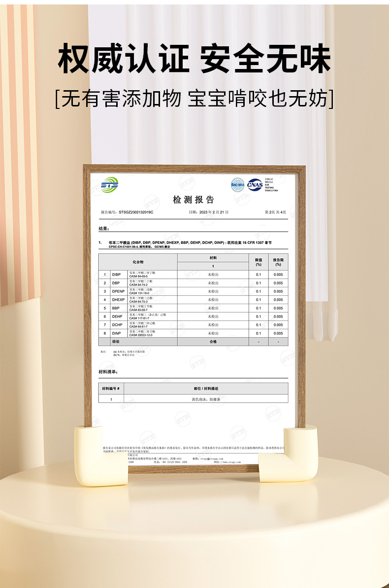Click the 0.1 limit value in the DBP row

[259, 283]
